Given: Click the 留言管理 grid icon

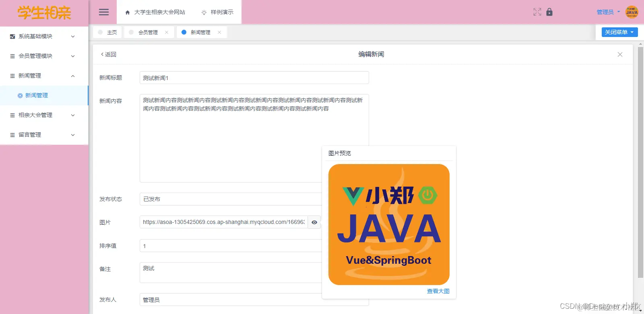Looking at the screenshot, I should coord(12,135).
